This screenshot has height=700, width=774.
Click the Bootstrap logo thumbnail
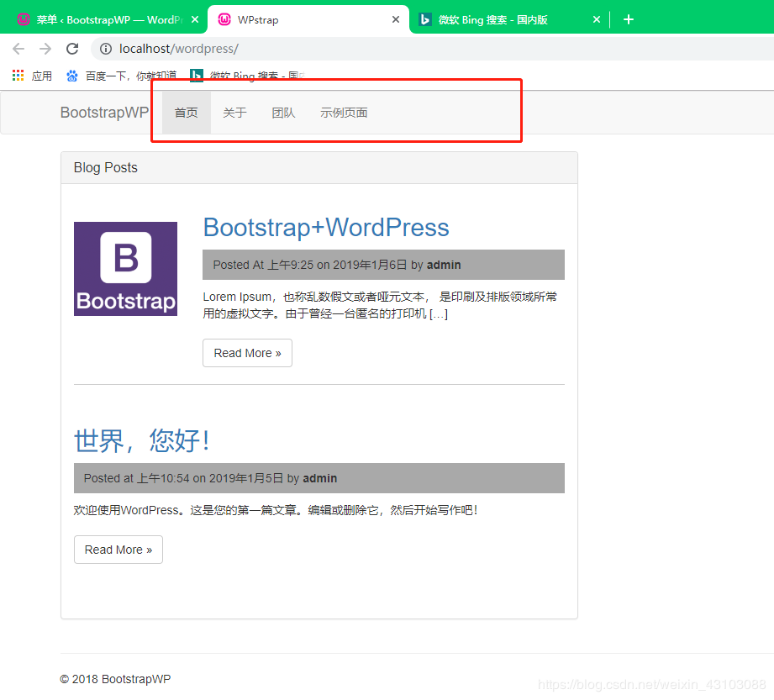click(125, 269)
